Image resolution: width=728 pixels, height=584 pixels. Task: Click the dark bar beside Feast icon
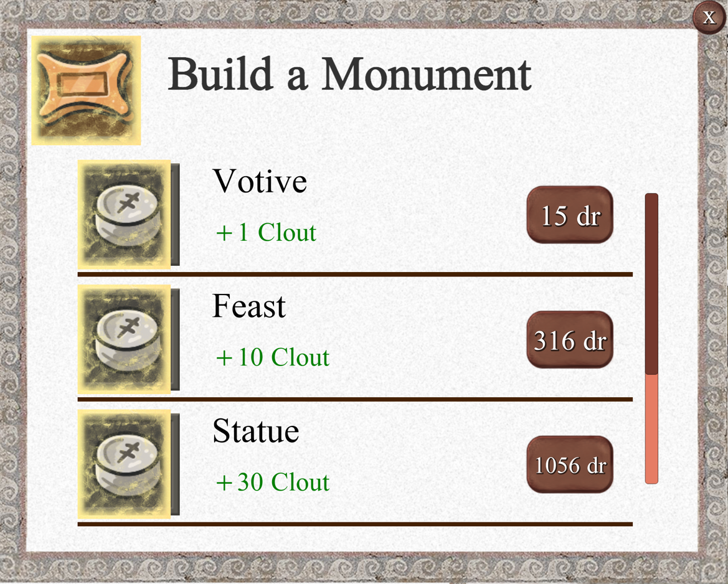tap(176, 339)
